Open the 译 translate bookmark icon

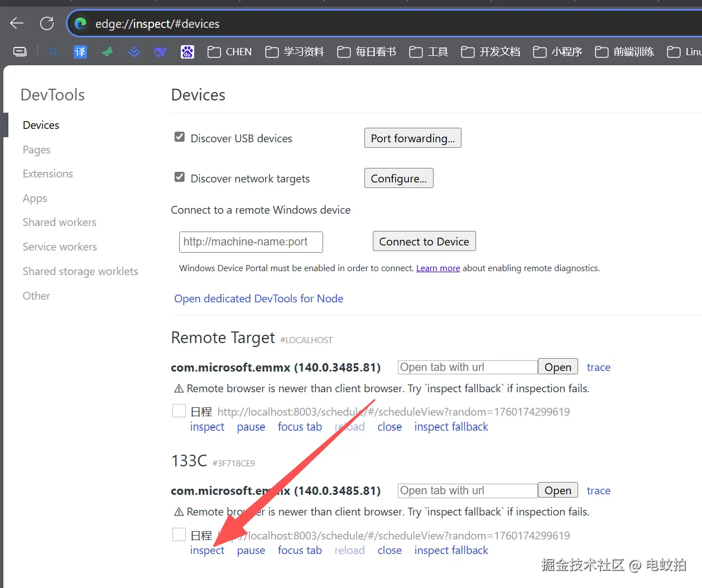coord(80,52)
